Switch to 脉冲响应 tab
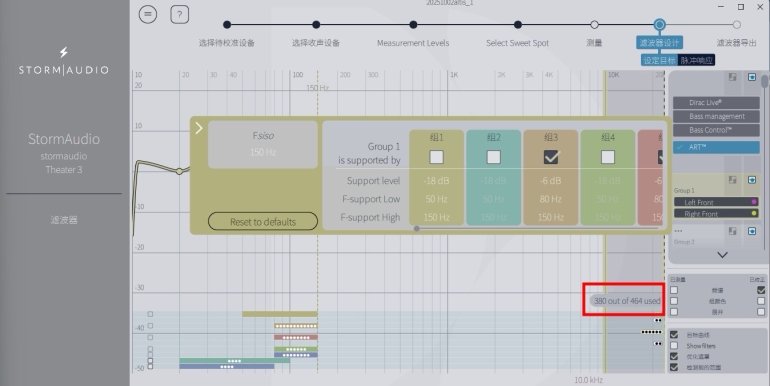770x386 pixels. 696,60
